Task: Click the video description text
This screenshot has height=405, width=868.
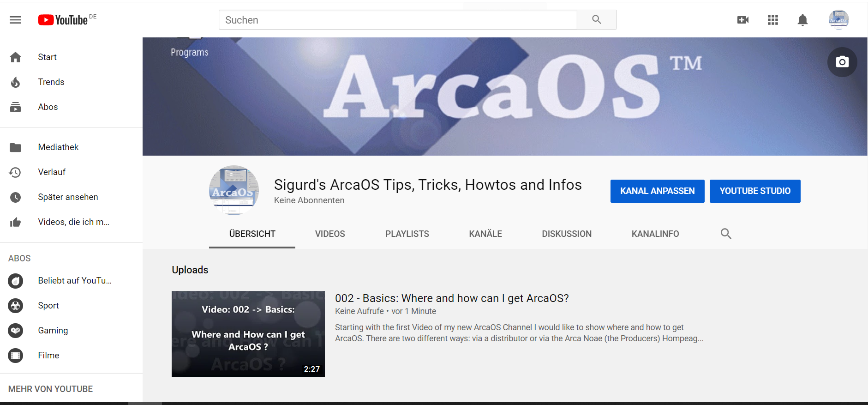Action: [x=519, y=333]
